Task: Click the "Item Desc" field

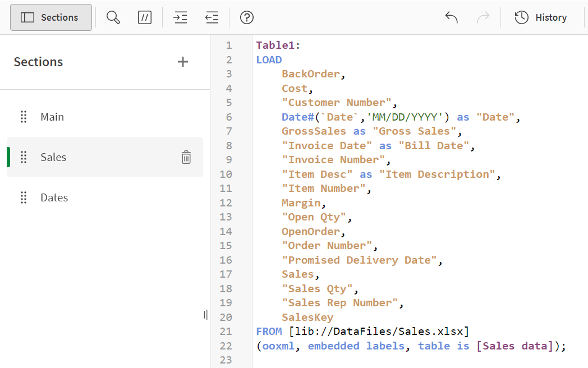Action: [317, 174]
